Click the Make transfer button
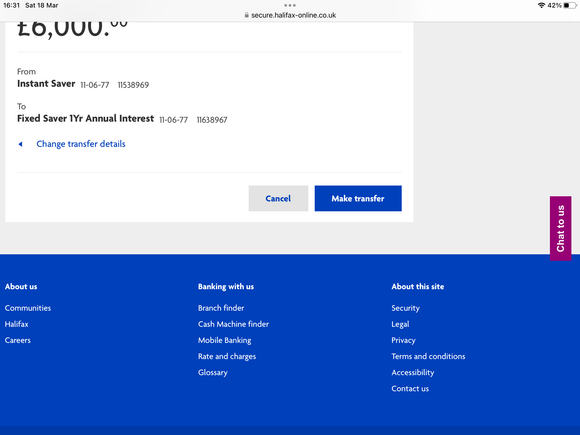580x435 pixels. point(358,198)
